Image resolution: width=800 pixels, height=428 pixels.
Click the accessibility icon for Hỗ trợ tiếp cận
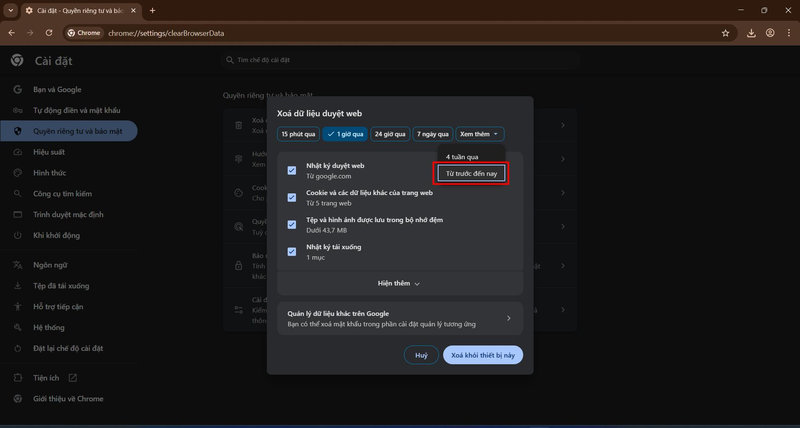click(17, 307)
